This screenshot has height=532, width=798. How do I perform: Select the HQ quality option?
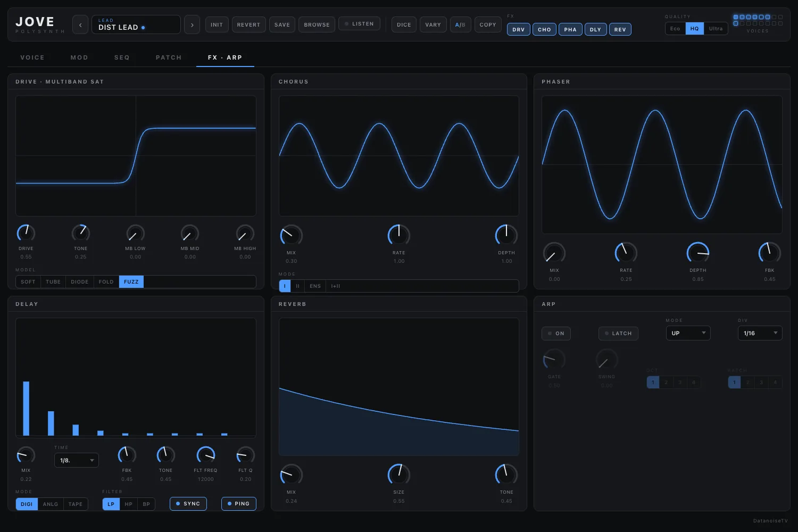coord(694,29)
